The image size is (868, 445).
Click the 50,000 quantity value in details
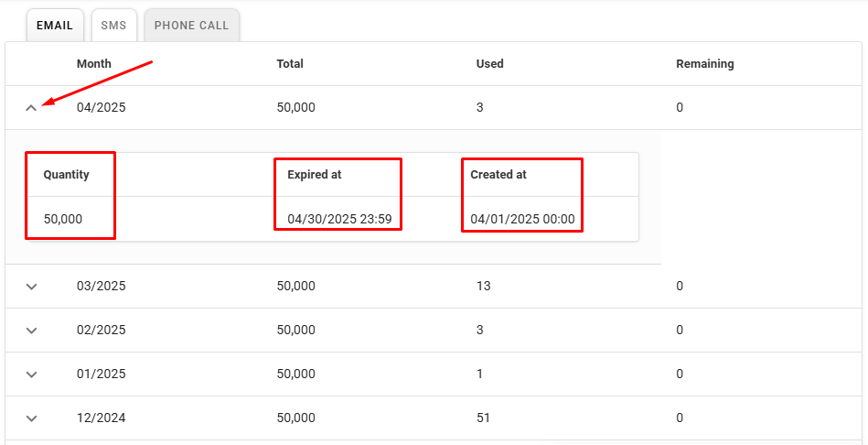pyautogui.click(x=63, y=220)
